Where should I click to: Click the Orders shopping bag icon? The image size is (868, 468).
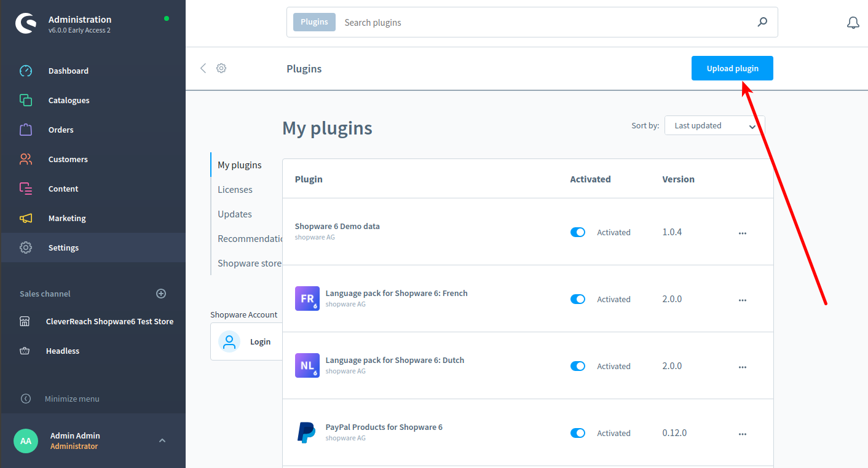26,130
